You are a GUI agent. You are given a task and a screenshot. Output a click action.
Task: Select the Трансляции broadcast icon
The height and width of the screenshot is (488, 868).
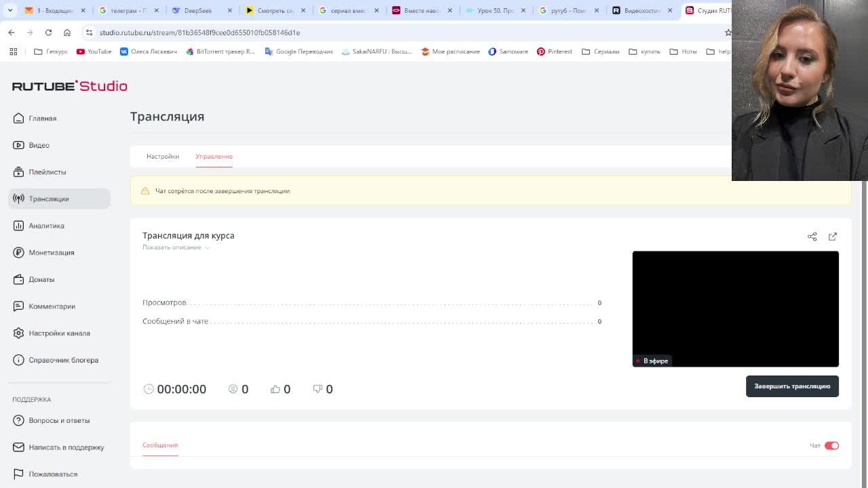click(18, 199)
